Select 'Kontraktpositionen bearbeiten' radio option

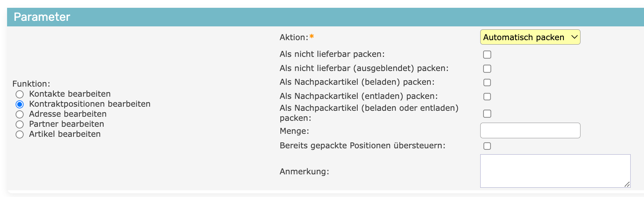pyautogui.click(x=20, y=104)
